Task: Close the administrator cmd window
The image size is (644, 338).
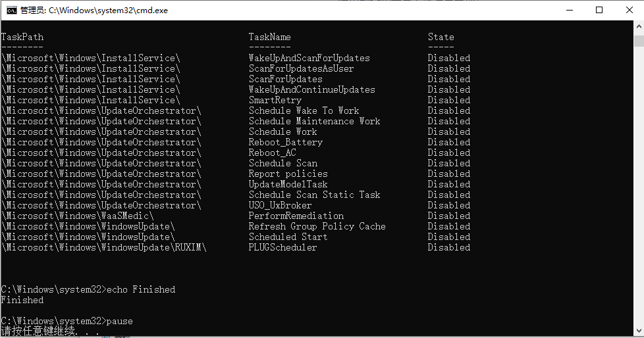Action: coord(630,11)
